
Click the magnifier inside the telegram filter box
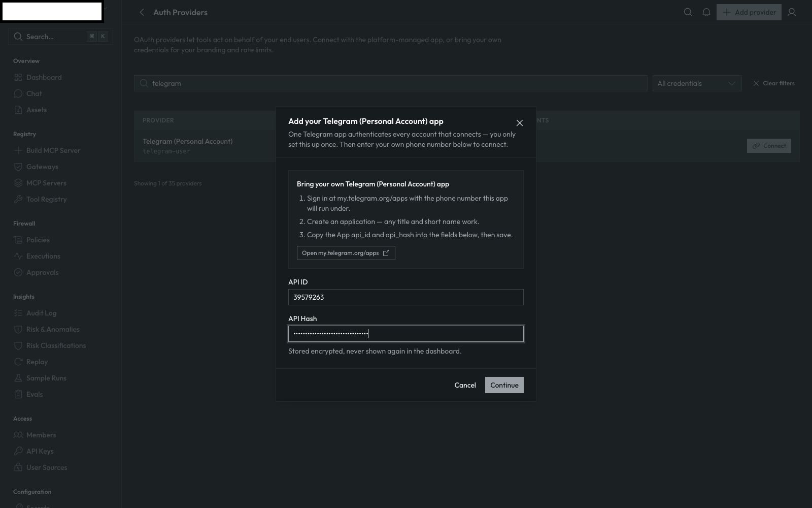point(144,83)
